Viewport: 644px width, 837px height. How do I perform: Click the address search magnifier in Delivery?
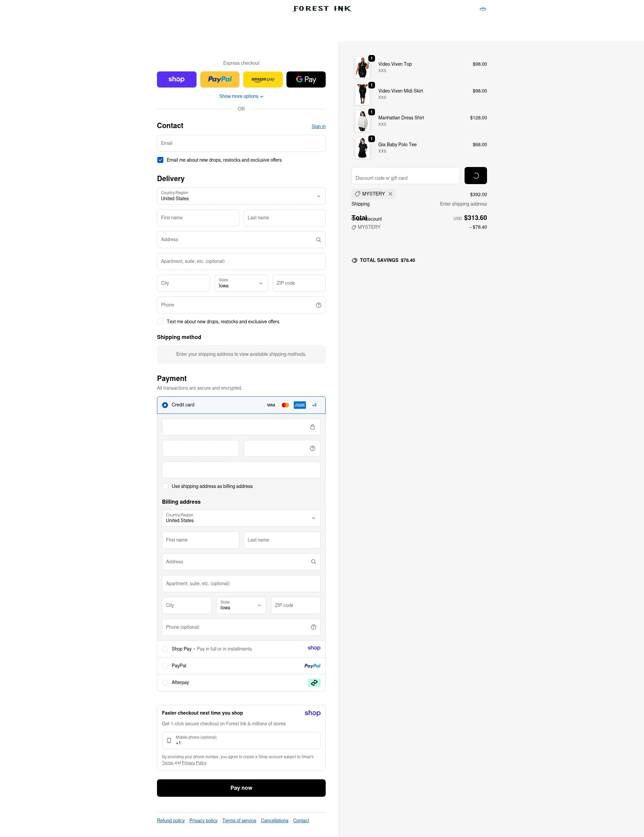click(x=319, y=239)
